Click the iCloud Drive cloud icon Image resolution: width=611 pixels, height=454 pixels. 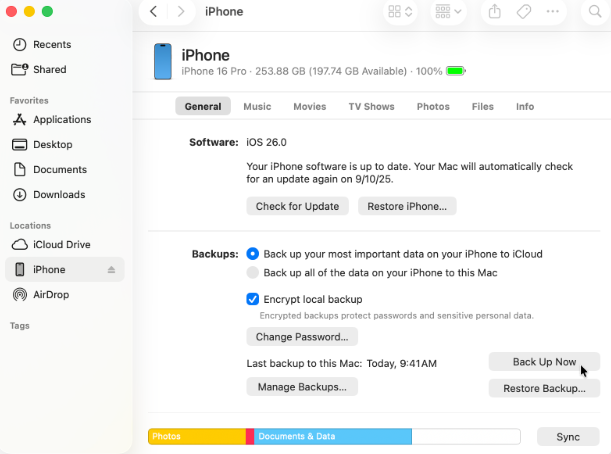(19, 245)
